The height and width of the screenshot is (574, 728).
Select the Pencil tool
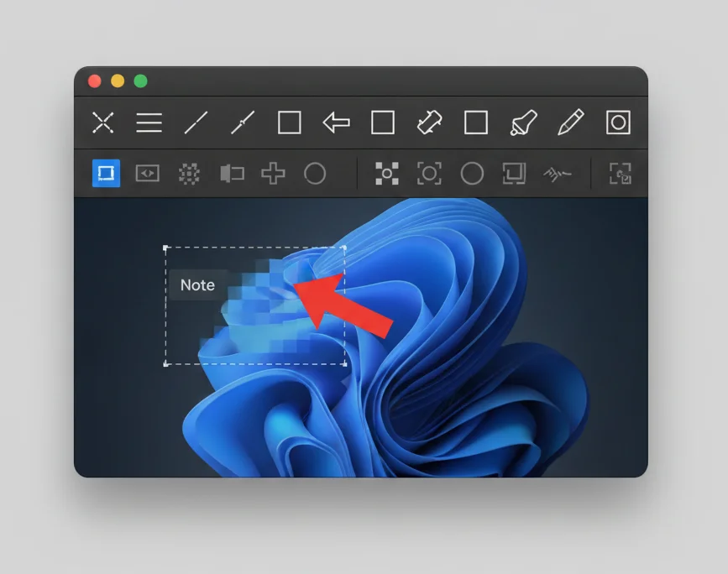point(569,122)
